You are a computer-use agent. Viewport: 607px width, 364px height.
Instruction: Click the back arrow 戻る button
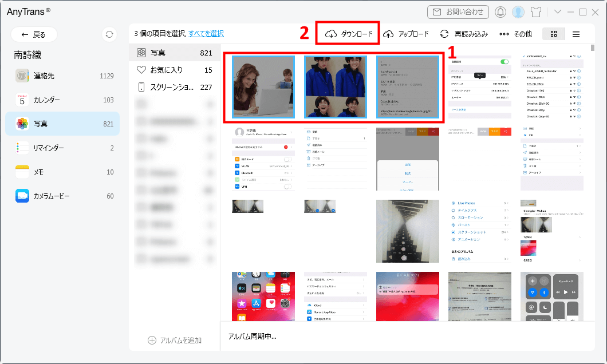(34, 34)
